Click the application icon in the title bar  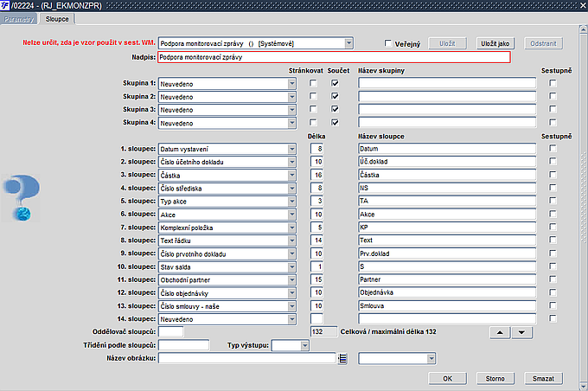pyautogui.click(x=5, y=5)
